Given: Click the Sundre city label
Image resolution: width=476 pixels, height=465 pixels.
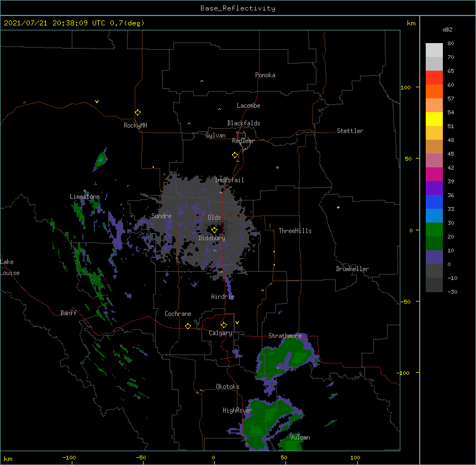Looking at the screenshot, I should 161,216.
